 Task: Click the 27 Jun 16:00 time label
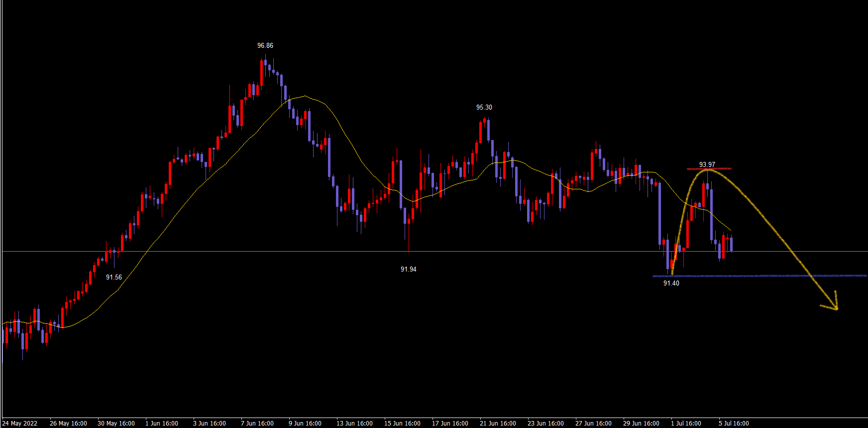pyautogui.click(x=593, y=423)
